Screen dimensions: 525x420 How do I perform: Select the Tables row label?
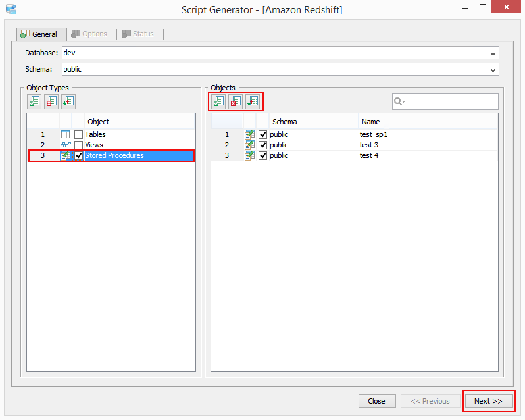[95, 134]
